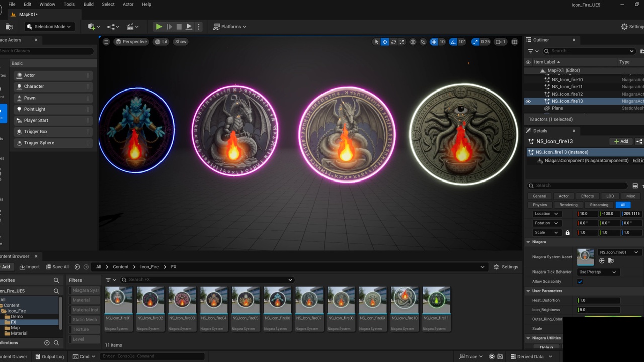644x362 pixels.
Task: Open the Window menu
Action: point(47,4)
